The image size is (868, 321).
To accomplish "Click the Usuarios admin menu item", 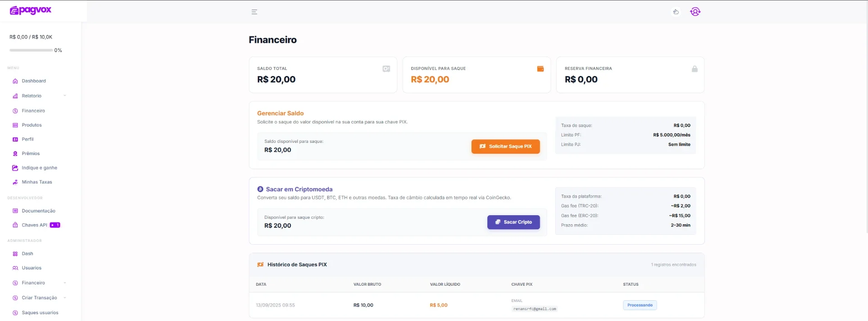I will (32, 268).
